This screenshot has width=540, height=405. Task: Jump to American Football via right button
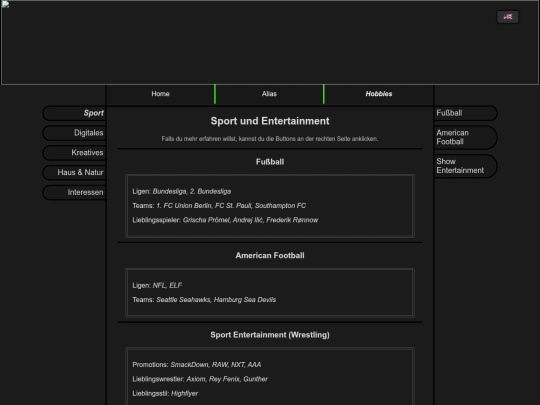tap(465, 137)
